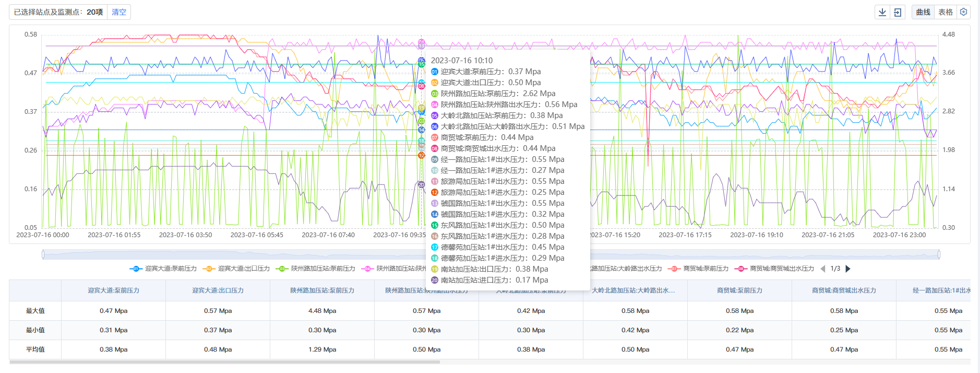Hide 商贸城:商贸城出水压力 series

782,269
